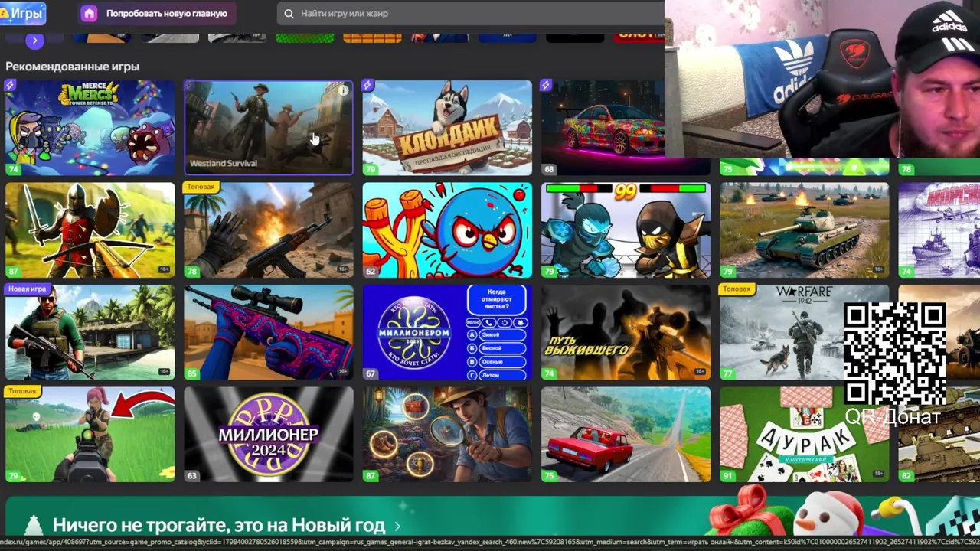The height and width of the screenshot is (551, 980).
Task: Open 'Новая игра' soldier beach game
Action: point(90,332)
